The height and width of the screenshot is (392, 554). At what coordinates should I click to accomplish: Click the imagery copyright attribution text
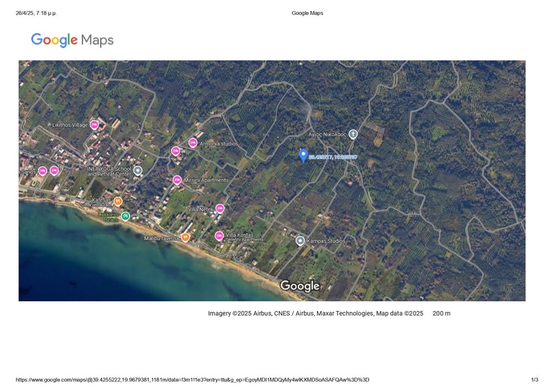click(315, 313)
